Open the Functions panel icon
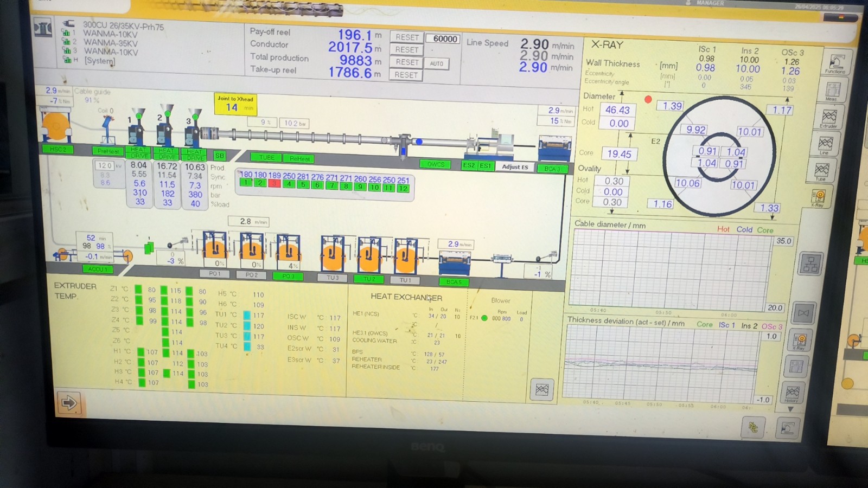Viewport: 868px width, 488px height. 836,63
